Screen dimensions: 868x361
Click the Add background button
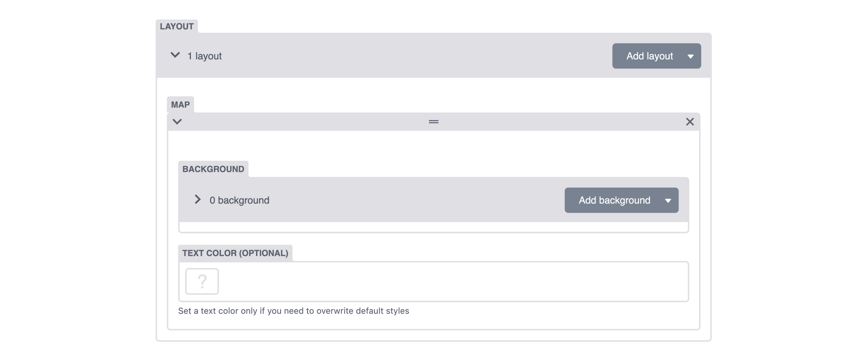point(614,200)
